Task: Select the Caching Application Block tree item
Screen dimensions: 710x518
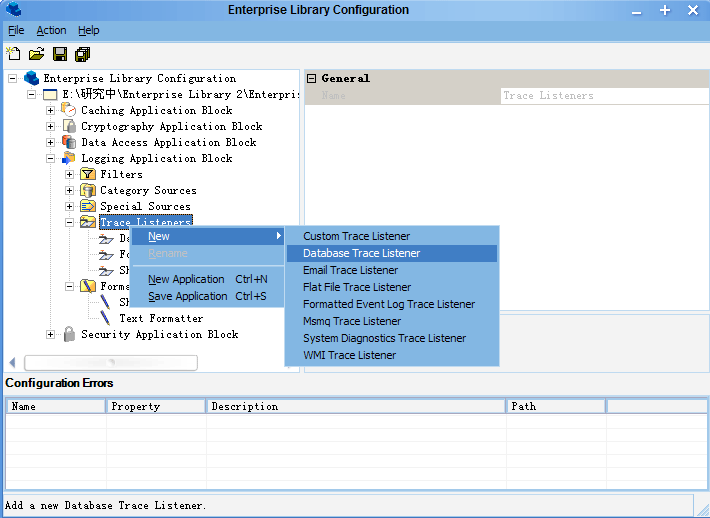Action: click(157, 110)
